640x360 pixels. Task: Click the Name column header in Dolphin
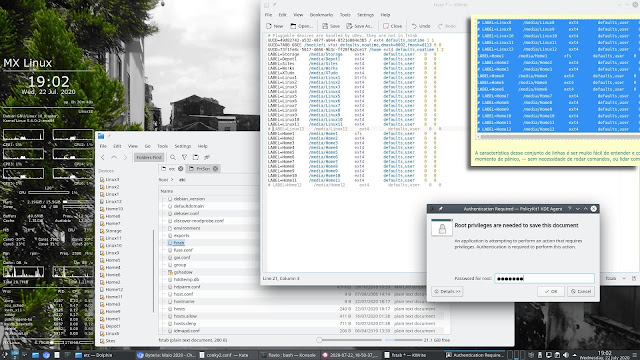167,191
